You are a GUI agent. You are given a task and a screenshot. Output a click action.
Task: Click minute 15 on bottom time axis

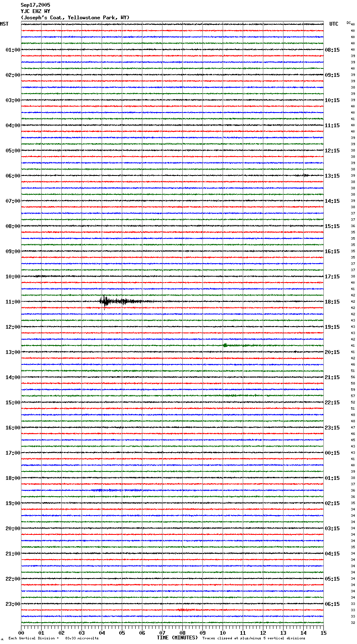(323, 633)
